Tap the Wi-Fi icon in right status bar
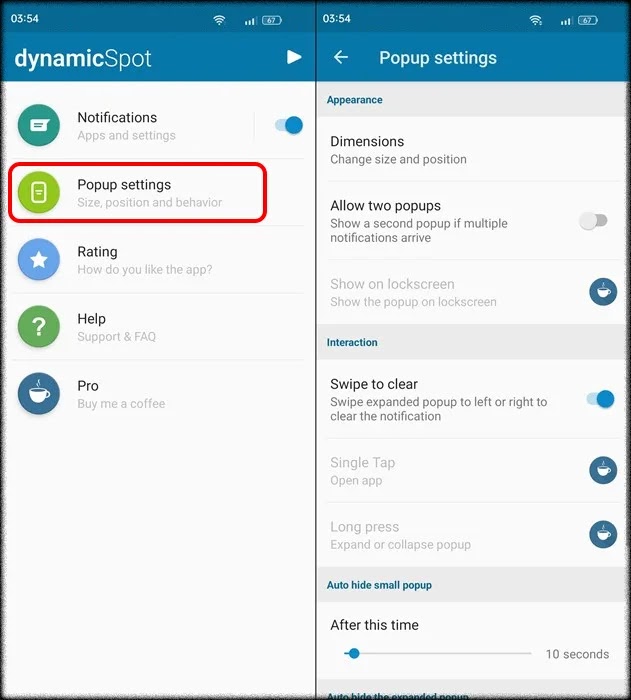This screenshot has height=700, width=631. click(x=535, y=20)
